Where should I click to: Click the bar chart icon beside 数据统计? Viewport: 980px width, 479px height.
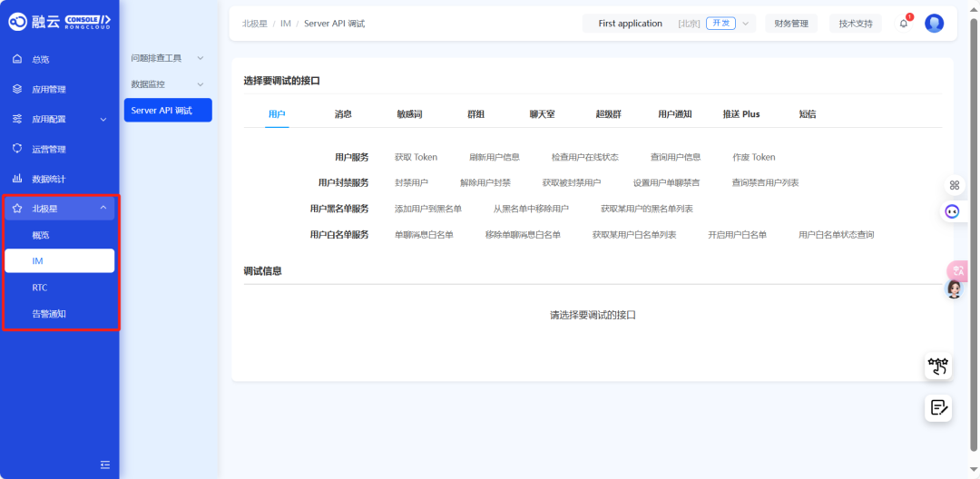click(17, 179)
